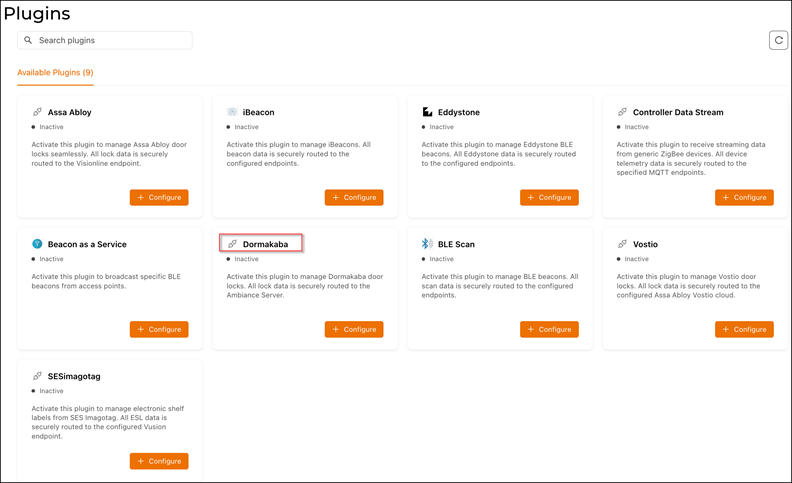Configure the Dormakaba plugin
This screenshot has height=483, width=792.
[x=354, y=329]
